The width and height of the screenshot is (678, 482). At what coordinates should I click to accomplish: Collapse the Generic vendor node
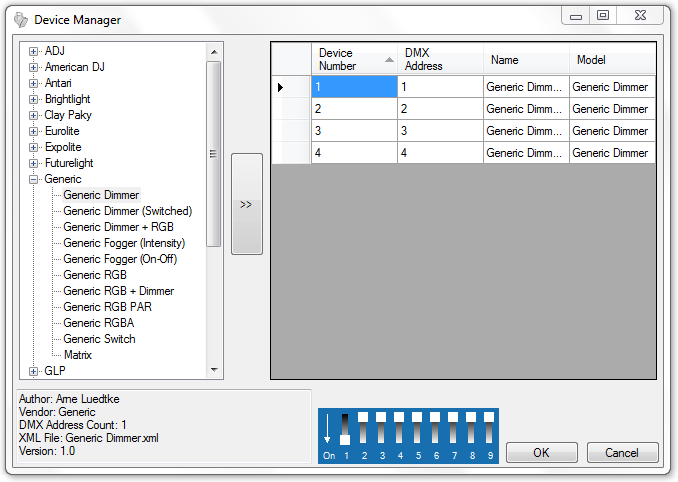click(34, 179)
